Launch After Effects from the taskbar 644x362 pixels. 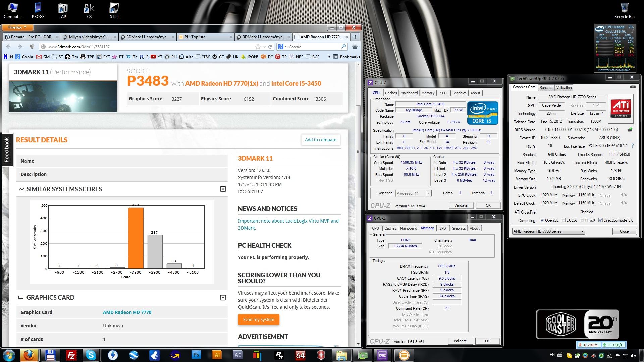pyautogui.click(x=238, y=355)
